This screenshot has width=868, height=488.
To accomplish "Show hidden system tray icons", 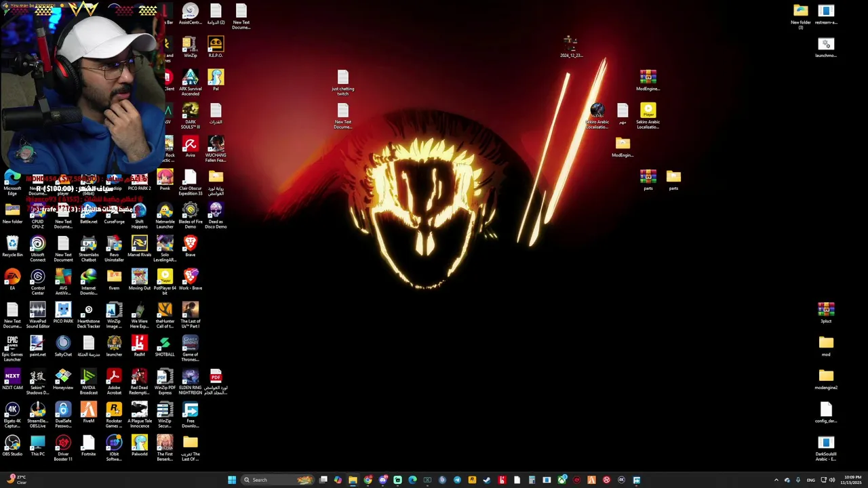I will tap(776, 480).
